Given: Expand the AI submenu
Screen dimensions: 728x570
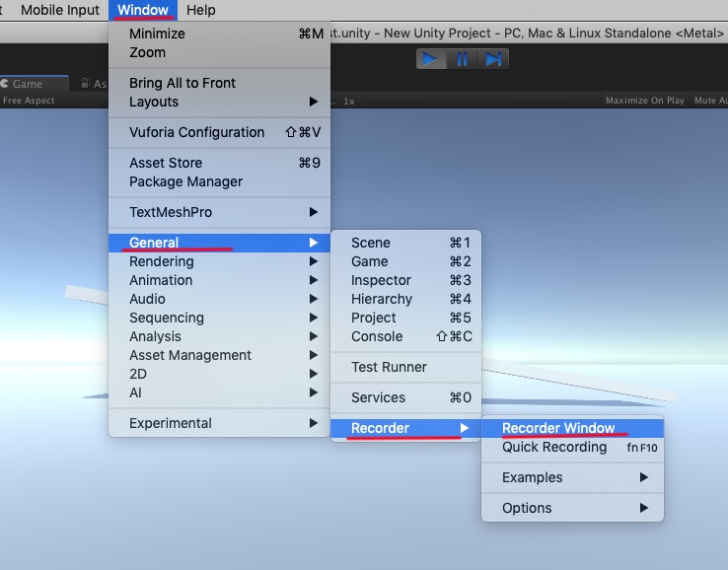Looking at the screenshot, I should point(219,392).
